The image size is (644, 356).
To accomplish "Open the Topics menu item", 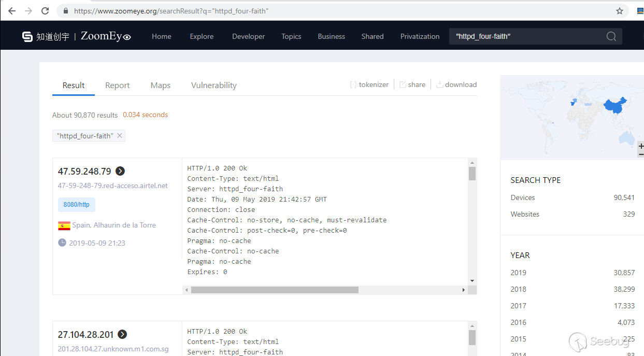I will tap(291, 36).
